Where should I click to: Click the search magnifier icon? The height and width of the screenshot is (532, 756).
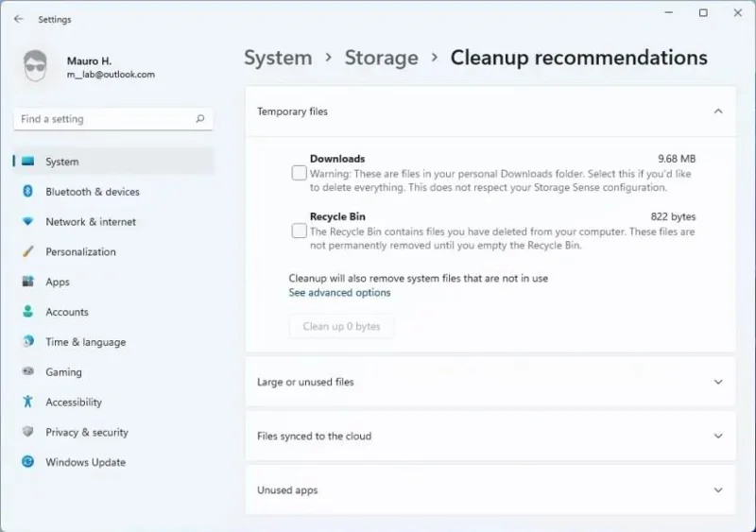(x=200, y=119)
